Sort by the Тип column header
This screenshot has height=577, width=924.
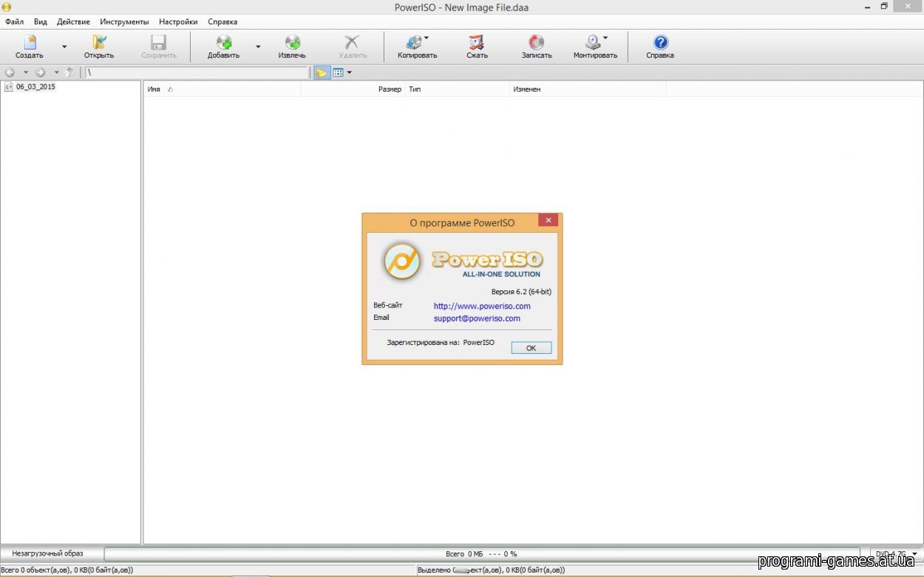point(458,89)
